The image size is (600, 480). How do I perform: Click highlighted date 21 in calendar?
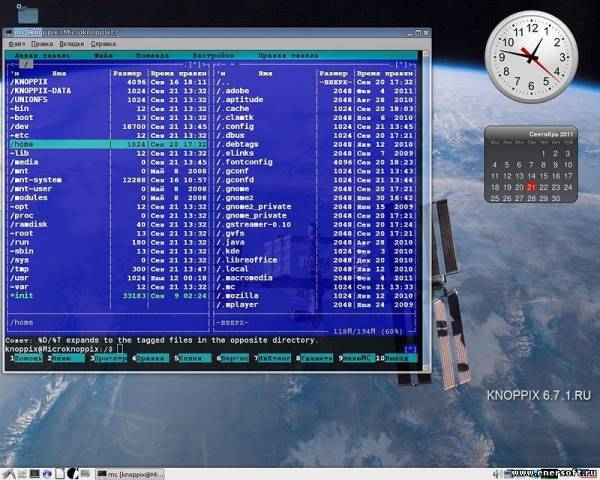pyautogui.click(x=531, y=187)
